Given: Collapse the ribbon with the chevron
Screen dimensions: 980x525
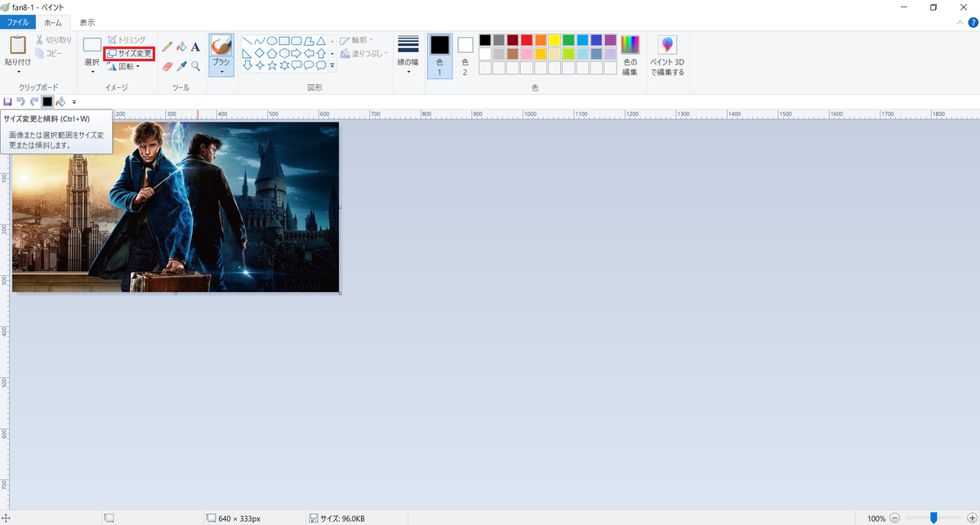Looking at the screenshot, I should coord(960,23).
